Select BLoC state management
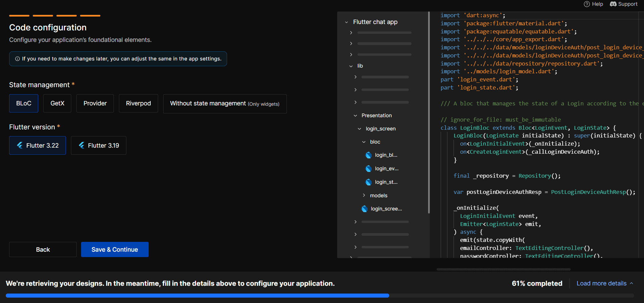 pyautogui.click(x=24, y=103)
